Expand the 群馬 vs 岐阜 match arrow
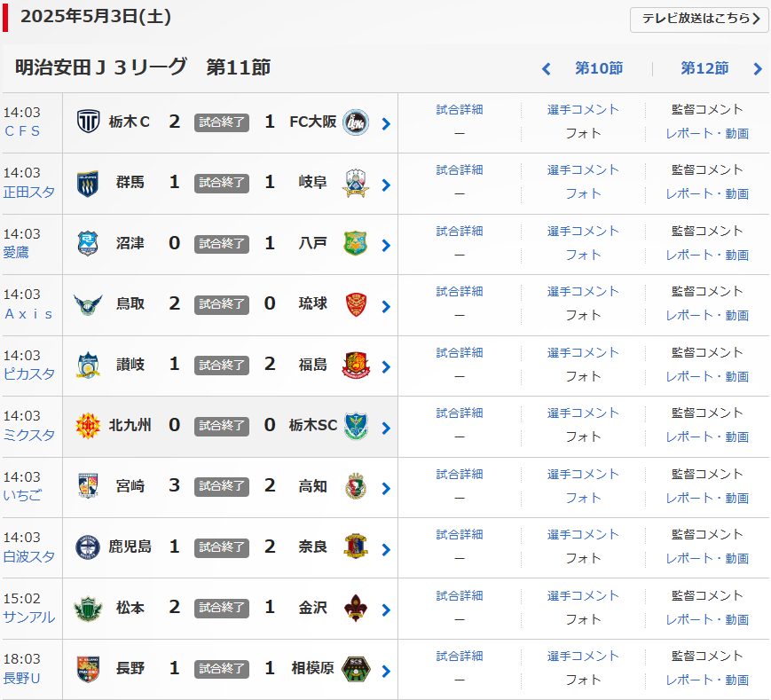 (x=386, y=185)
